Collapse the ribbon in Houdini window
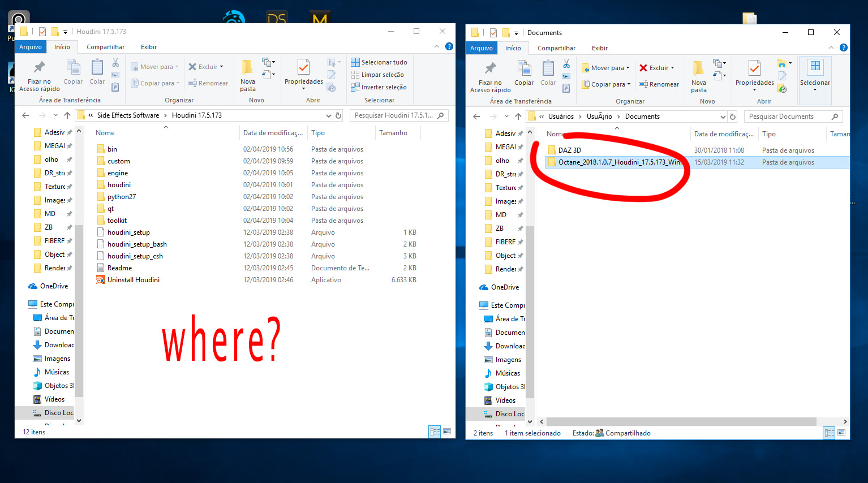This screenshot has width=868, height=483. click(x=437, y=46)
